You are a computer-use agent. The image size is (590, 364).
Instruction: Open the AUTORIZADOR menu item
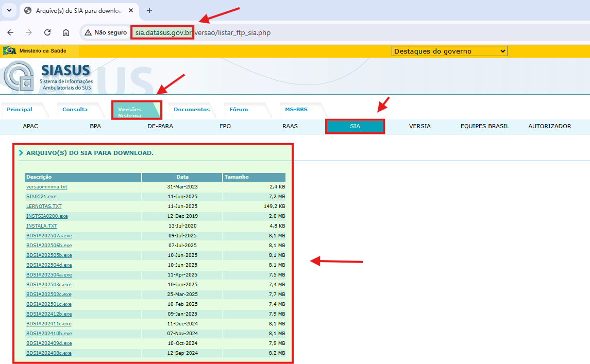click(x=549, y=126)
